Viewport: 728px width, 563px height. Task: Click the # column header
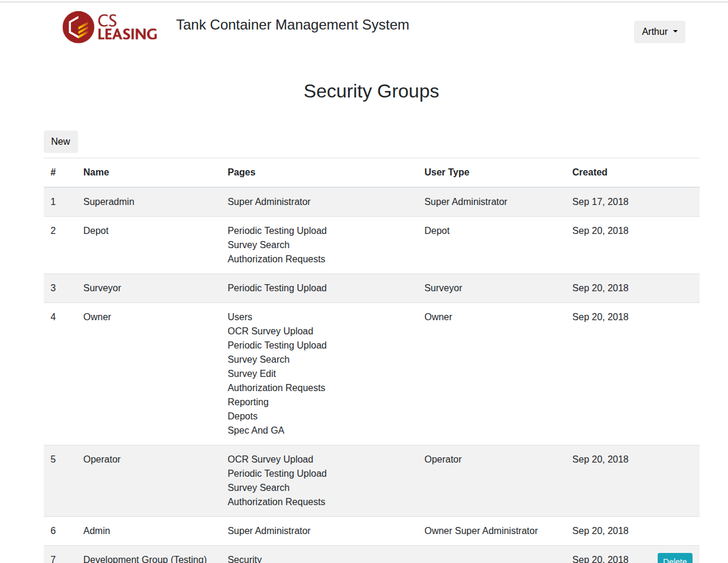click(x=53, y=173)
